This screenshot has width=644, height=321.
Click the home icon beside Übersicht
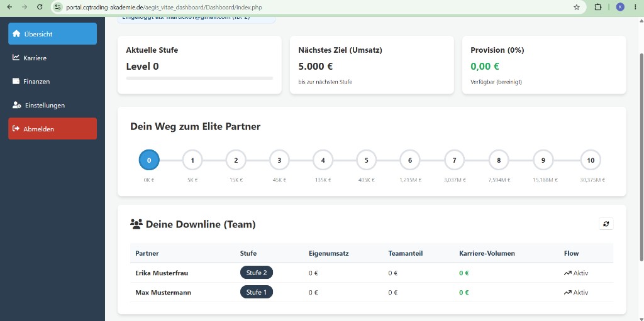16,34
